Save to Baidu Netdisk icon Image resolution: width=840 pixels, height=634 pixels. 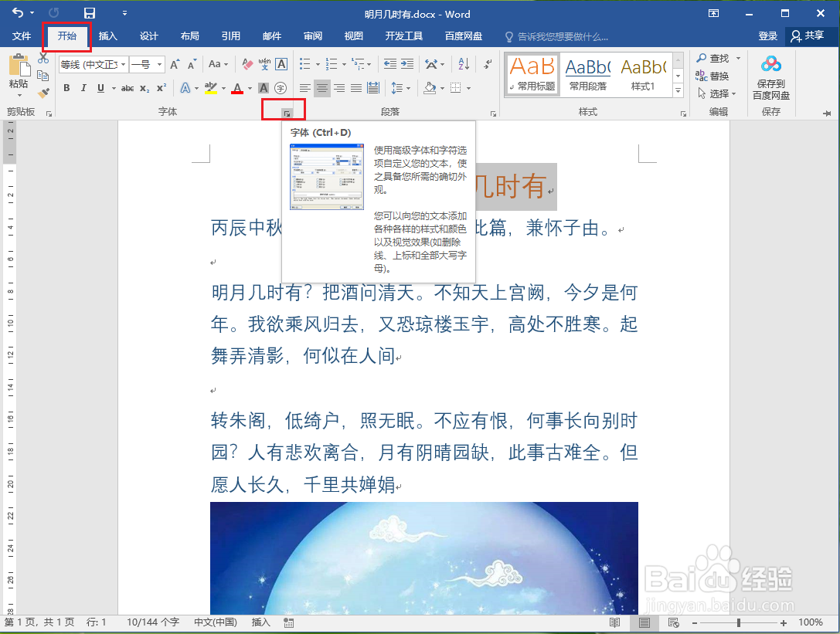771,64
